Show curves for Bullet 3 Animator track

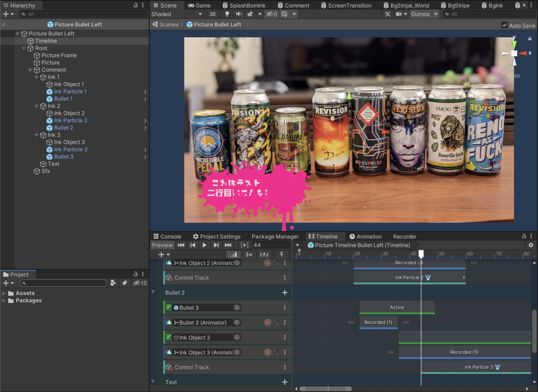tap(276, 322)
